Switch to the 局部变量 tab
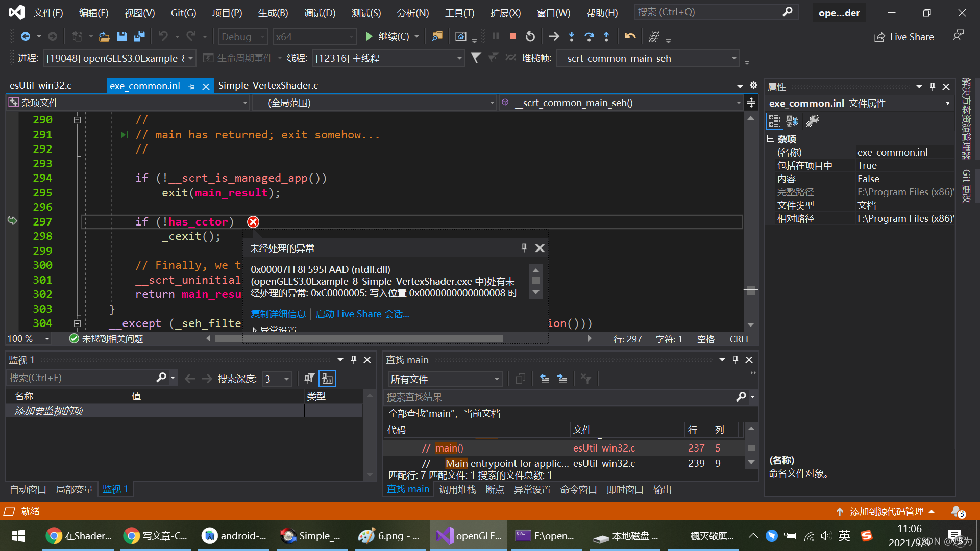 click(x=74, y=489)
